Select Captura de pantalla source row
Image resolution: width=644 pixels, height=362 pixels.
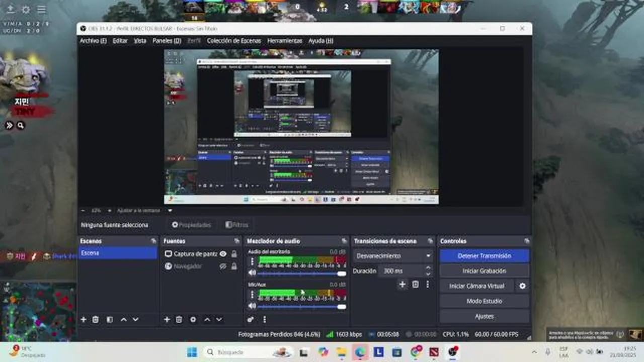201,254
